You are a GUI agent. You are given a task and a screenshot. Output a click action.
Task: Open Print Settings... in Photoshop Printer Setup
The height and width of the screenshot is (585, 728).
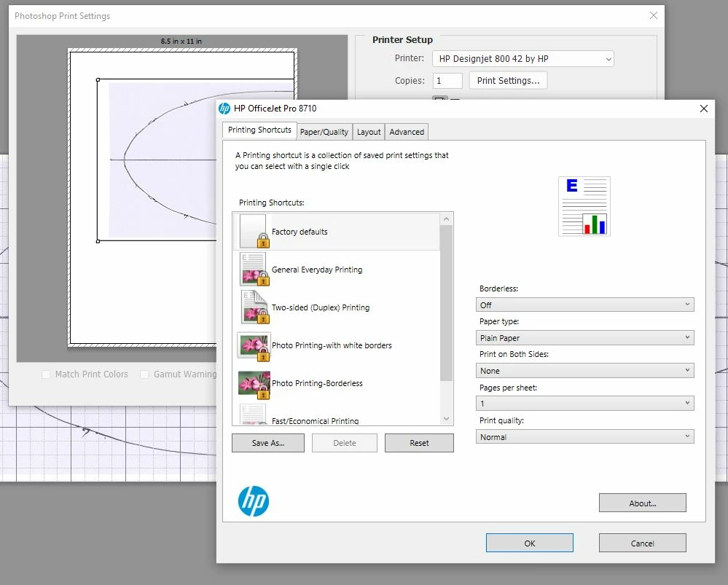point(509,80)
